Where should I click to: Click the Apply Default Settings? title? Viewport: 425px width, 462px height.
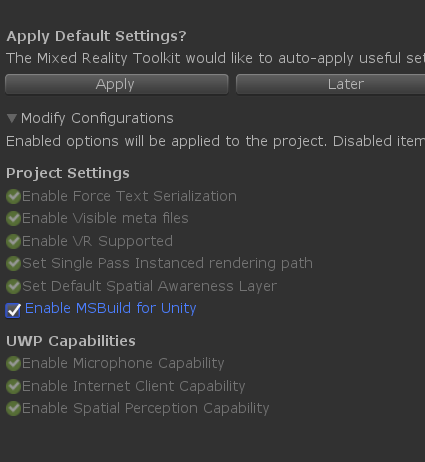[96, 36]
